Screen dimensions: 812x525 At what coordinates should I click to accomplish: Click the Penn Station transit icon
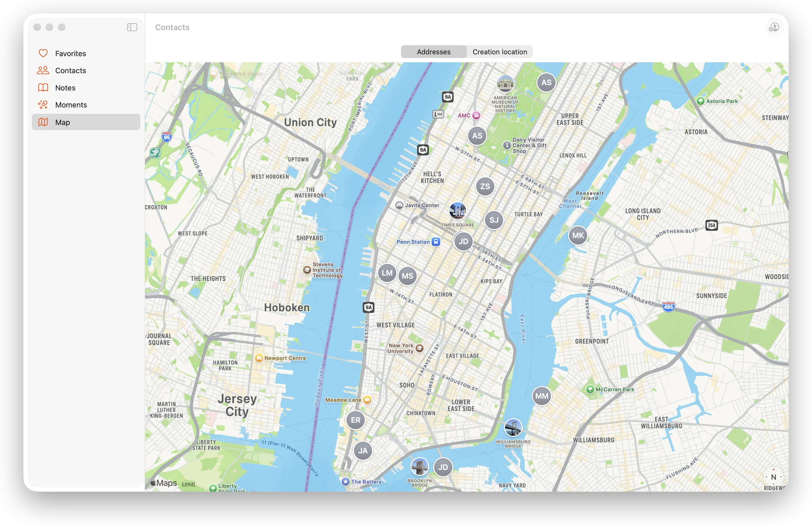(x=436, y=242)
